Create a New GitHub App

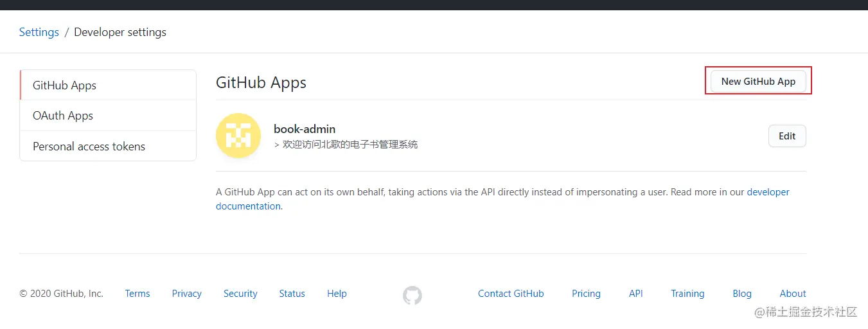coord(758,82)
